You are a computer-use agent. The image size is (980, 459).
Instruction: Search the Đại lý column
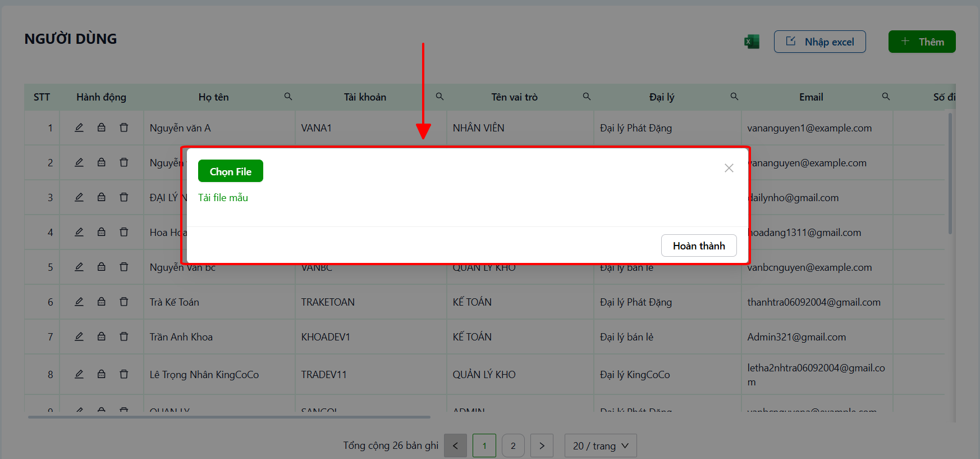point(734,97)
